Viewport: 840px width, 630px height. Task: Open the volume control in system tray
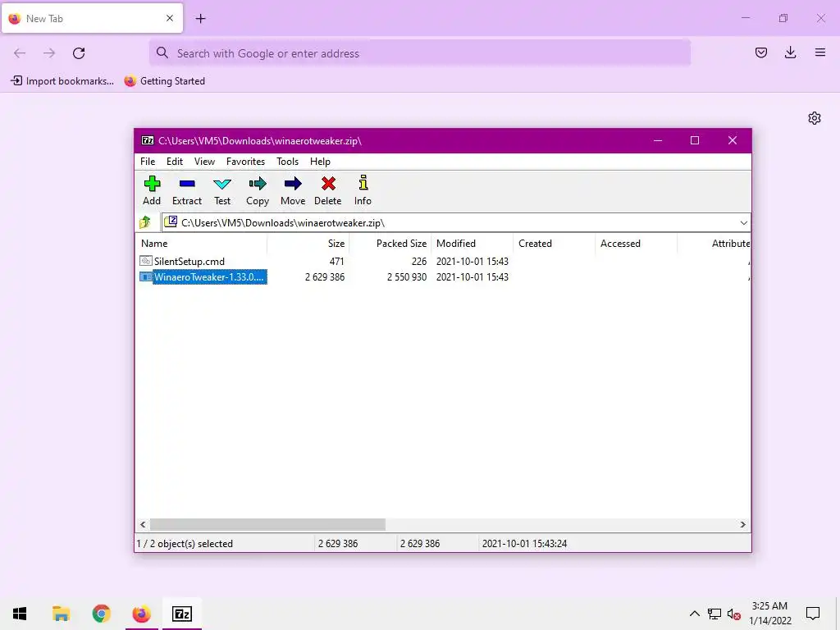[734, 614]
